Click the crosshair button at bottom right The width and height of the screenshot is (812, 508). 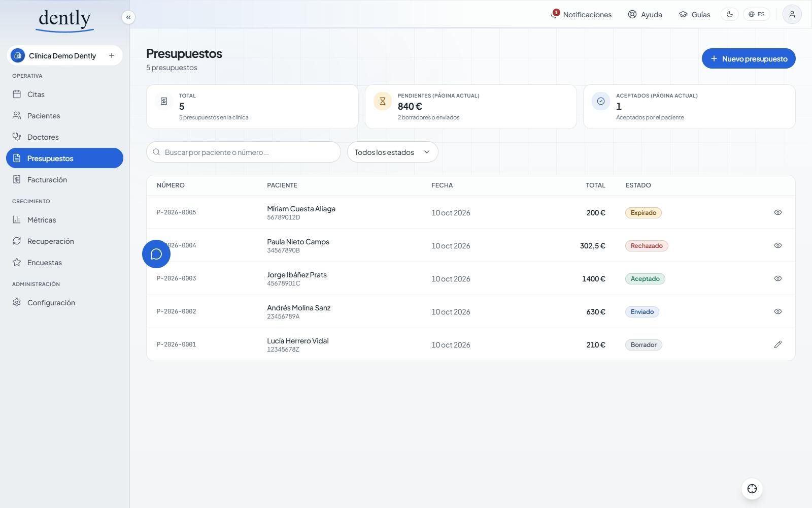(752, 489)
